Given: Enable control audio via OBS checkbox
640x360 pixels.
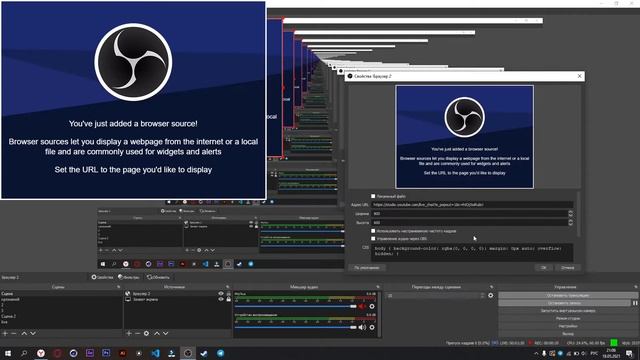Looking at the screenshot, I should point(373,238).
